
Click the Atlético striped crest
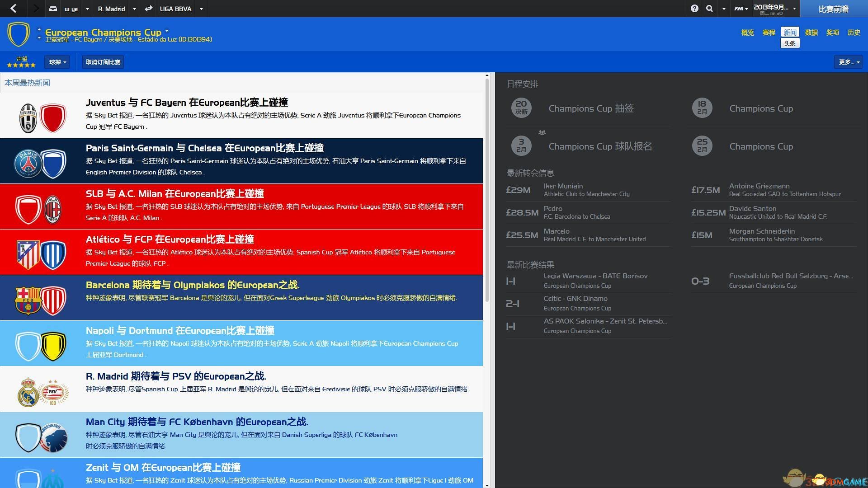click(x=28, y=255)
